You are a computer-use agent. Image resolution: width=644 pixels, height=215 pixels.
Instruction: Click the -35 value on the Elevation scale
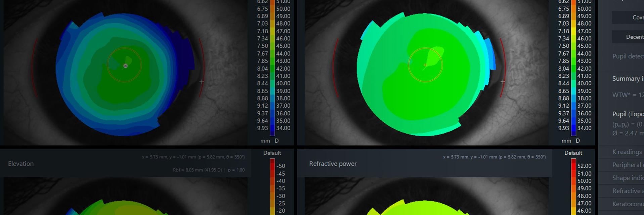coord(281,188)
